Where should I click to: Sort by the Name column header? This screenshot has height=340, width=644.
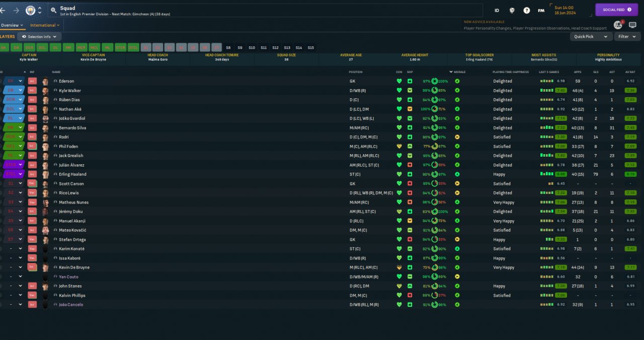[x=56, y=72]
